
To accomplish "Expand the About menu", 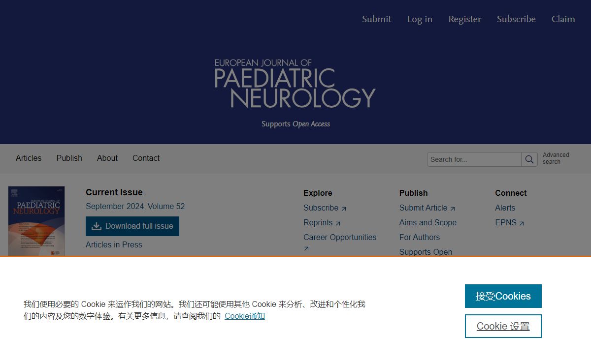I will pyautogui.click(x=107, y=158).
